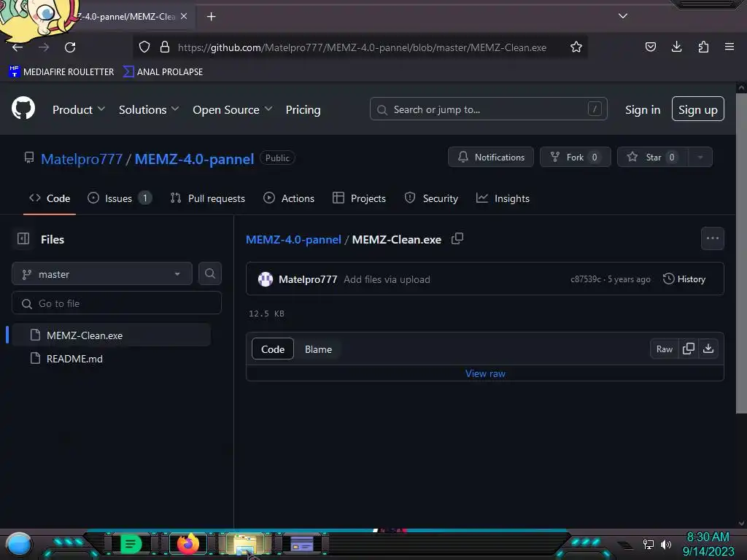The image size is (747, 560).
Task: Open Firefox from the taskbar
Action: point(187,543)
